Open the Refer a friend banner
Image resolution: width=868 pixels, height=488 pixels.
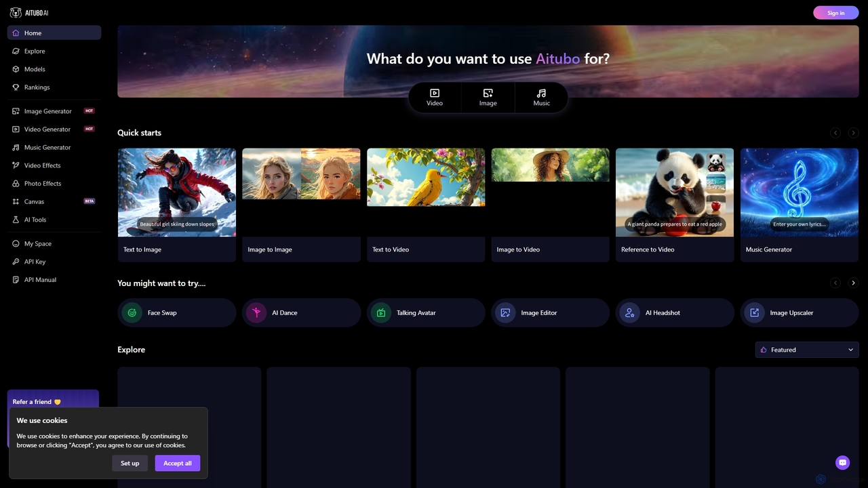[53, 399]
